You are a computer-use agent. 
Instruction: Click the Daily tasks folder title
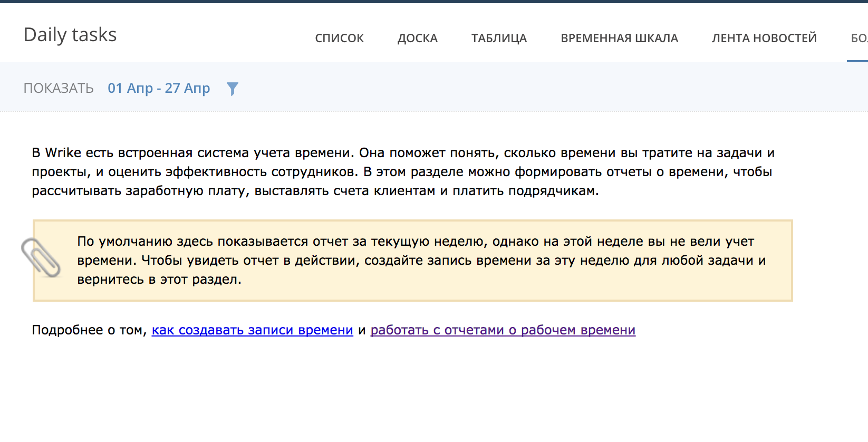pos(70,35)
